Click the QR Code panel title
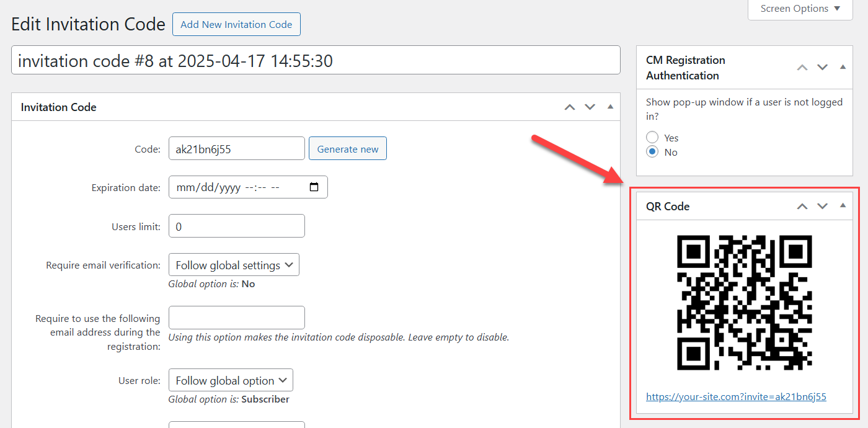 [668, 206]
